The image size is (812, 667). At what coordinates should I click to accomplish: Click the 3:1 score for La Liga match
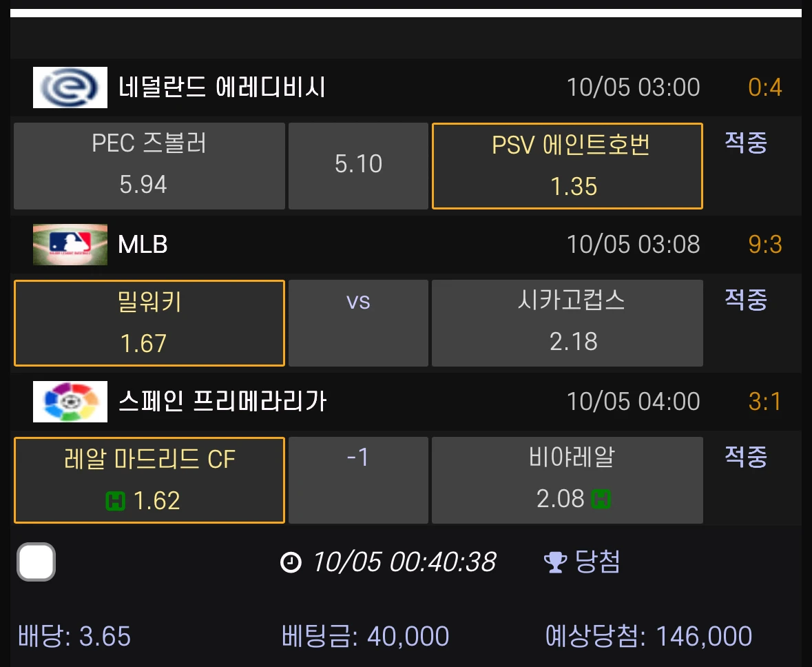(765, 402)
